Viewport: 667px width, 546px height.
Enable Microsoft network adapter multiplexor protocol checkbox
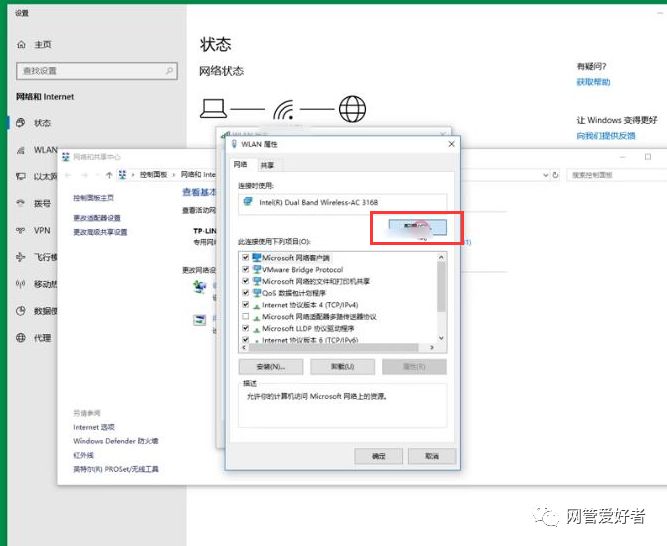click(245, 316)
